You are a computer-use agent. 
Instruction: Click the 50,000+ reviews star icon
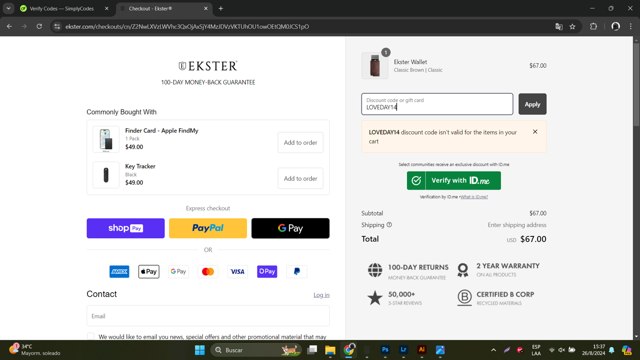[375, 298]
